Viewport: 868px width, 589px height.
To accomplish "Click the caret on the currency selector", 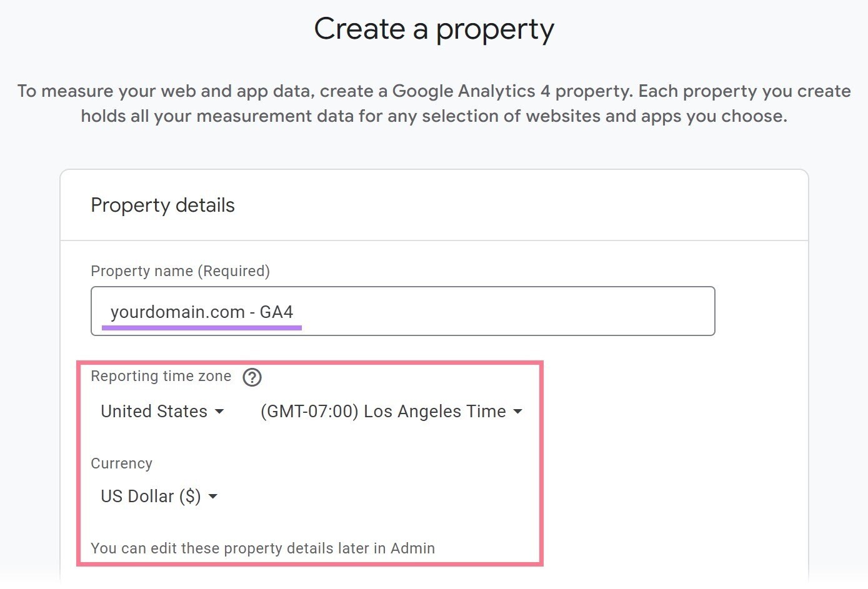I will (x=213, y=496).
